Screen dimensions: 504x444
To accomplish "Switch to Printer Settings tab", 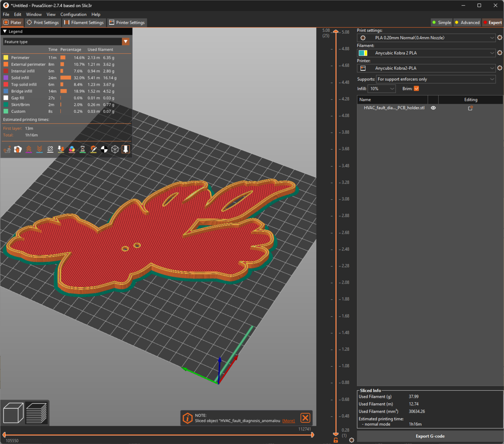I will pos(127,23).
